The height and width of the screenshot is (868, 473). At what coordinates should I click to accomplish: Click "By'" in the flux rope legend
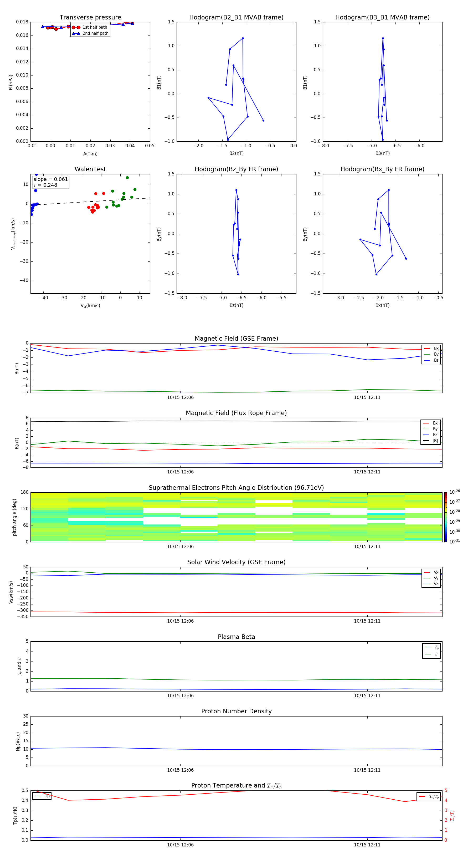point(436,429)
